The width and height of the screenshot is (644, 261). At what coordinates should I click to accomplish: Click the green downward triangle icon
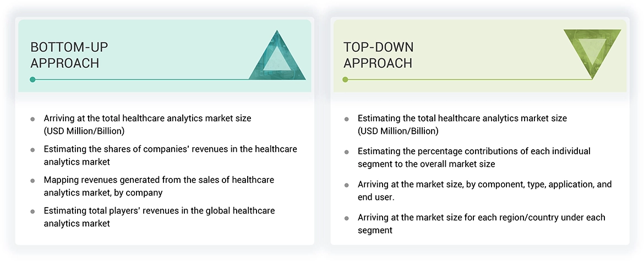point(592,52)
